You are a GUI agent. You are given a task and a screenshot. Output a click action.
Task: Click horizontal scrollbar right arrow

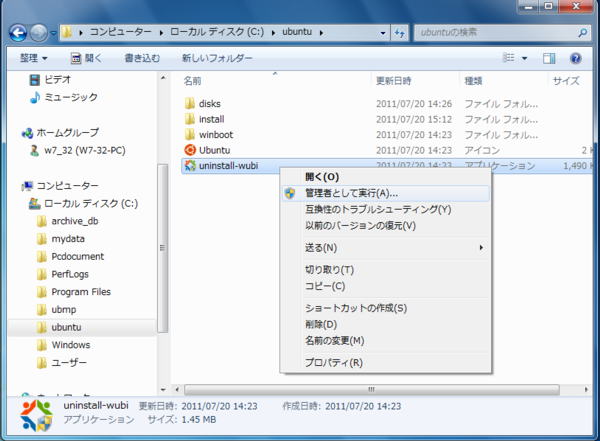click(586, 390)
